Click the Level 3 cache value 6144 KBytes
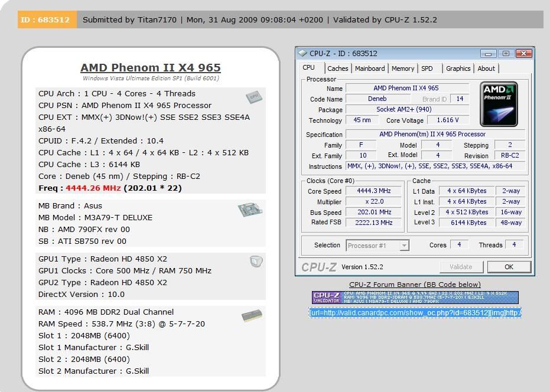Image resolution: width=550 pixels, height=392 pixels. pyautogui.click(x=467, y=223)
